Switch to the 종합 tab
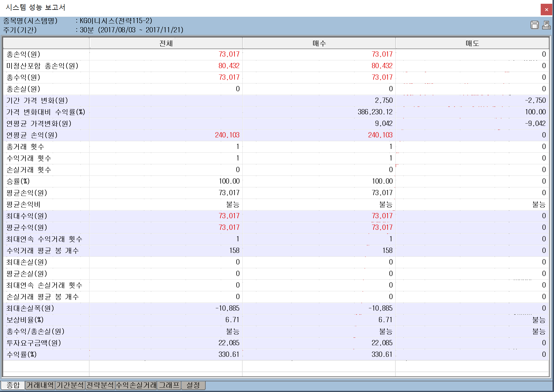 pyautogui.click(x=13, y=385)
